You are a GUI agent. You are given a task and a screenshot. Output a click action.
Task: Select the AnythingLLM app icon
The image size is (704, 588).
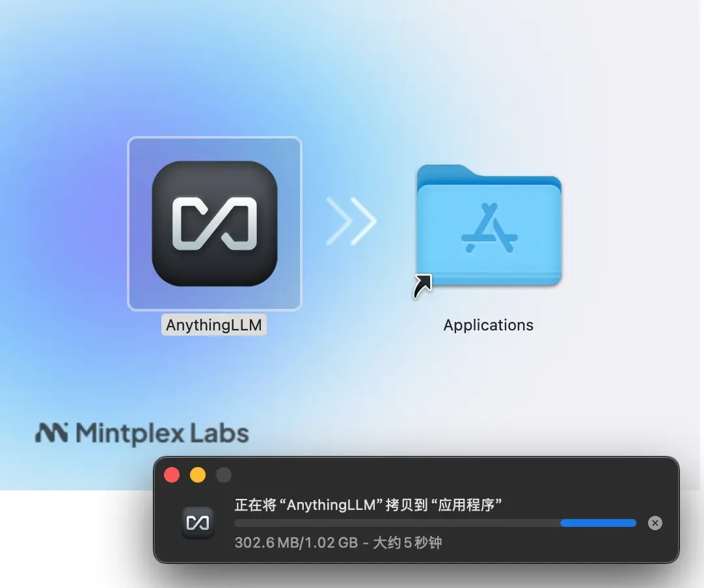coord(215,224)
